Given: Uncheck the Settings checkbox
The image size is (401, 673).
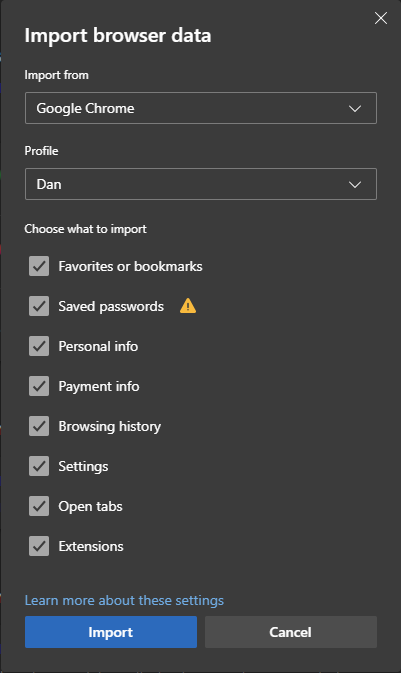Looking at the screenshot, I should tap(39, 466).
